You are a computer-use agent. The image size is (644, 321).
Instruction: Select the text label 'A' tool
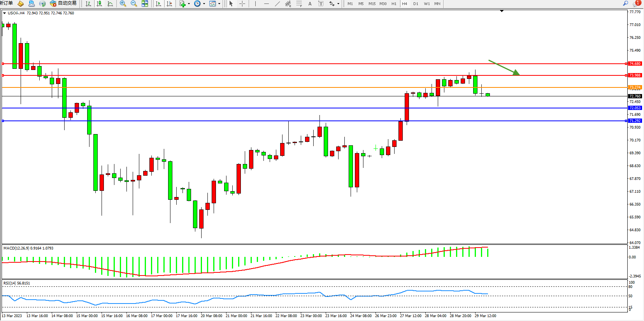tap(310, 3)
